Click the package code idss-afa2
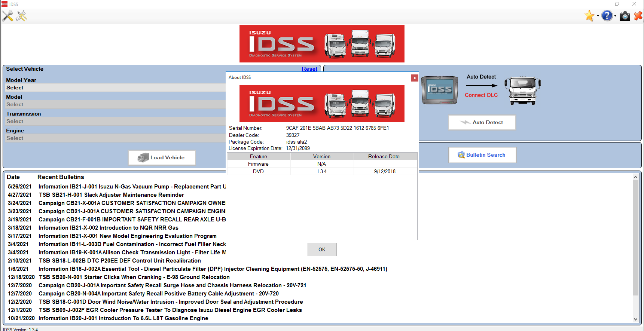The height and width of the screenshot is (331, 644). point(296,142)
